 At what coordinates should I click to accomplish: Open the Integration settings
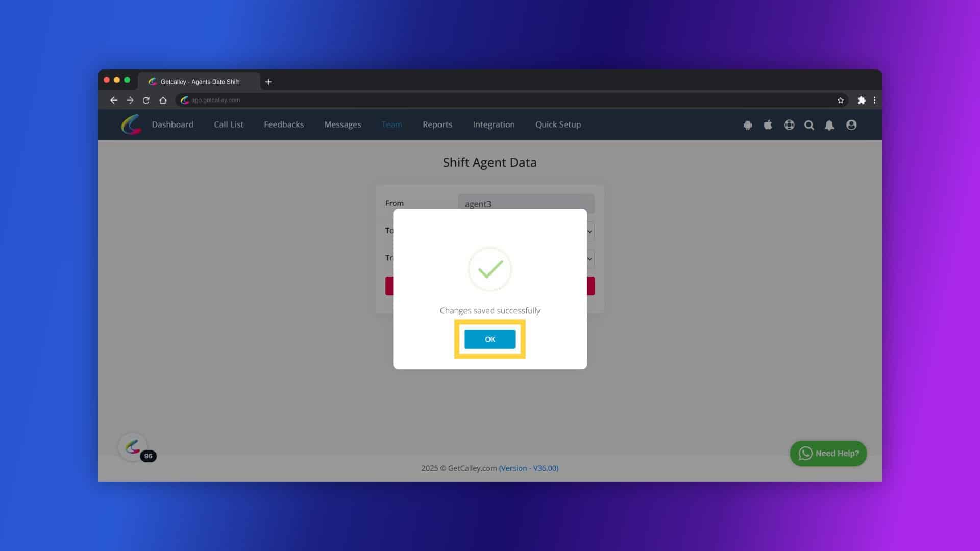point(494,124)
